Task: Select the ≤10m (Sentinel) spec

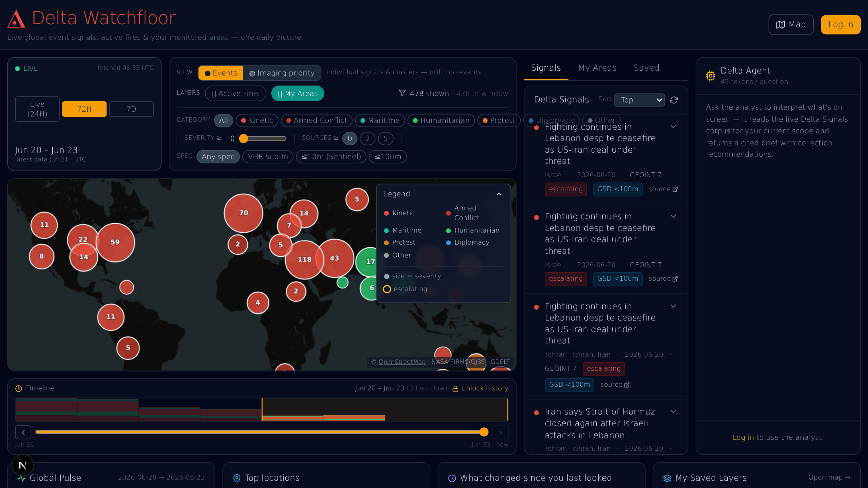Action: [x=331, y=157]
